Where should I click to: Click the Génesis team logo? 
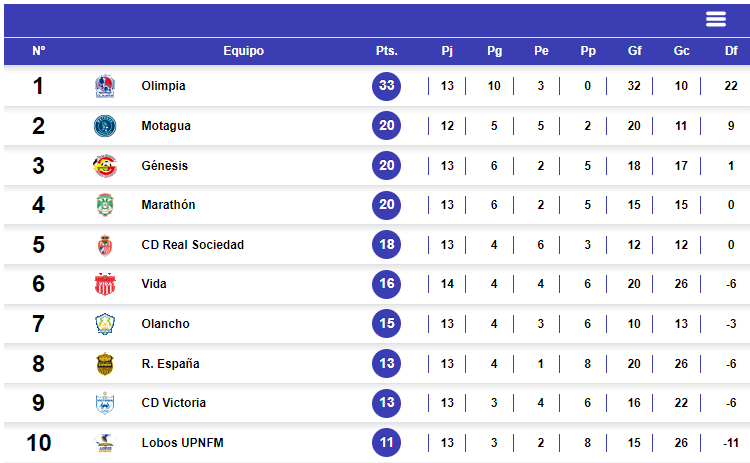point(104,166)
